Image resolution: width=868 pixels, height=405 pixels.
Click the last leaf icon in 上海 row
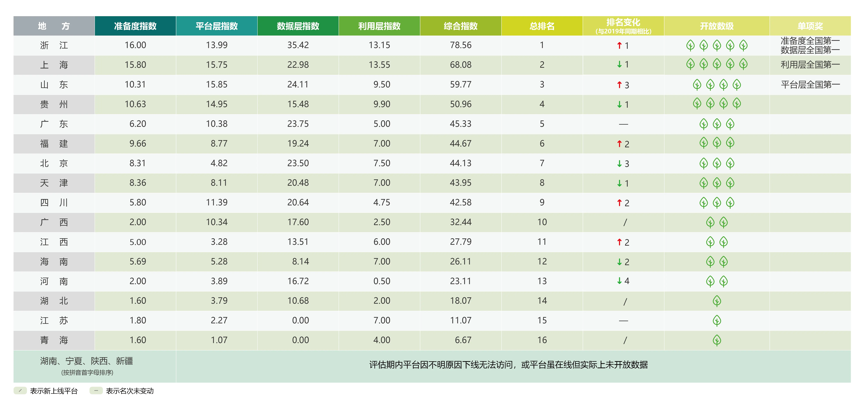743,64
